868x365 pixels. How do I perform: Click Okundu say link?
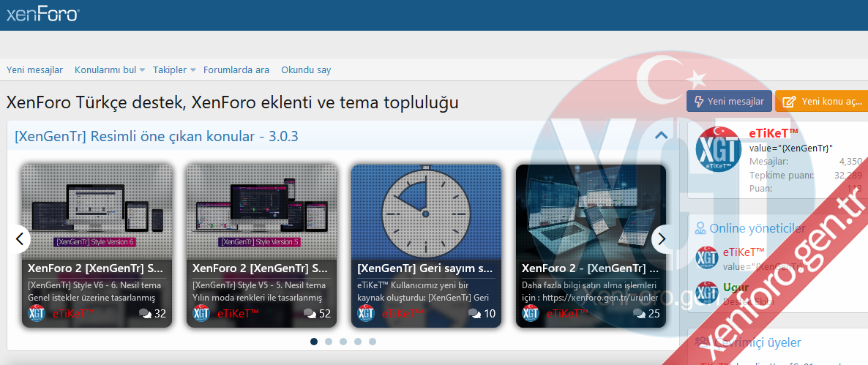306,70
